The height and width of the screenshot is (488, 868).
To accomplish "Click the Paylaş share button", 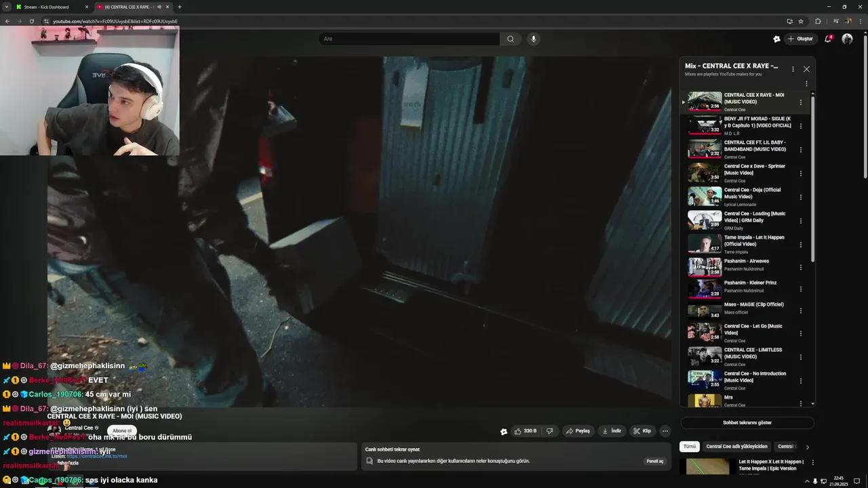I will [x=578, y=431].
